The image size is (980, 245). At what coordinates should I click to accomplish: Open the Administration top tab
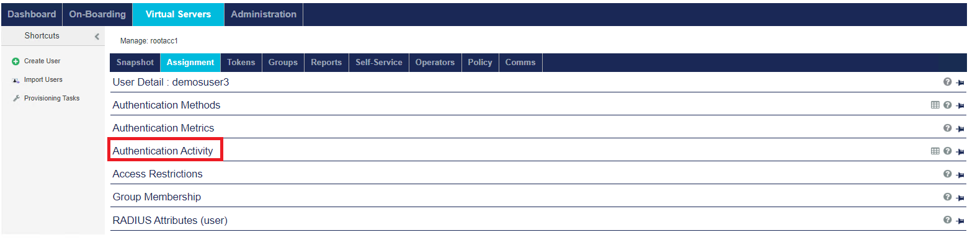tap(264, 14)
